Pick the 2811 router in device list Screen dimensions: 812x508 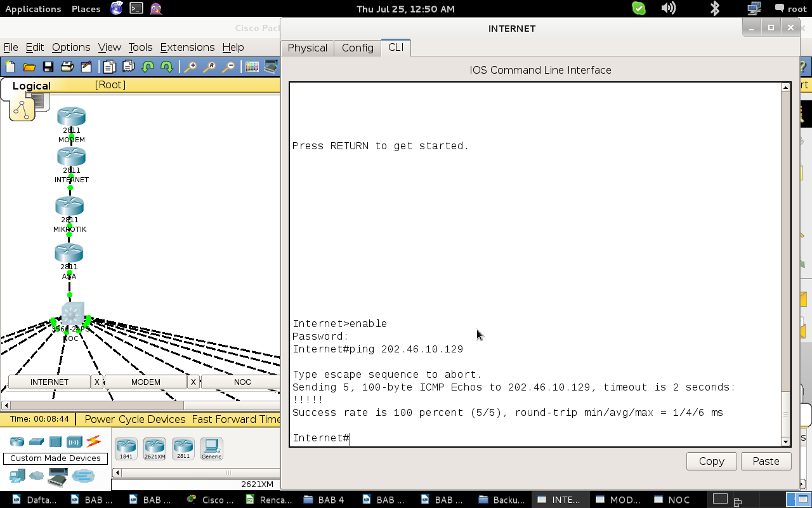click(183, 448)
